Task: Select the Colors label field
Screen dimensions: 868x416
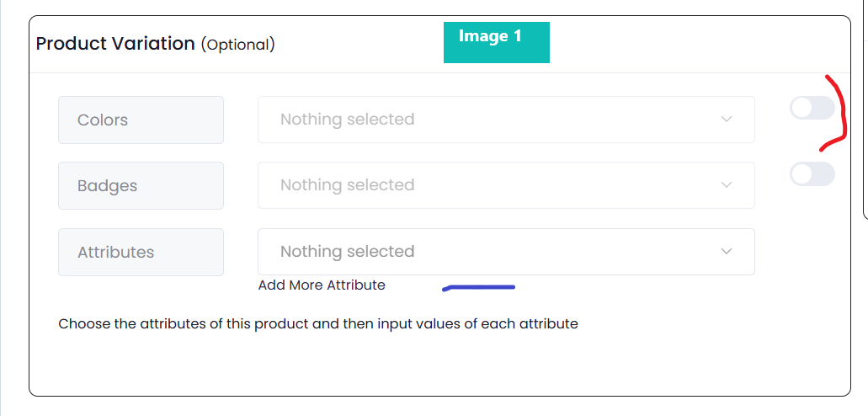Action: 141,120
